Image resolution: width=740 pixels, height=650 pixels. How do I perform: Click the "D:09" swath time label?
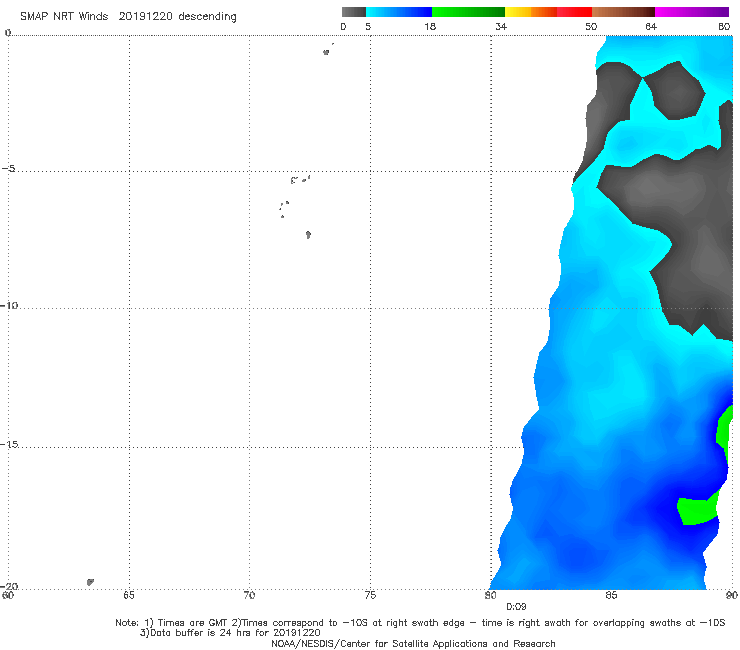516,607
